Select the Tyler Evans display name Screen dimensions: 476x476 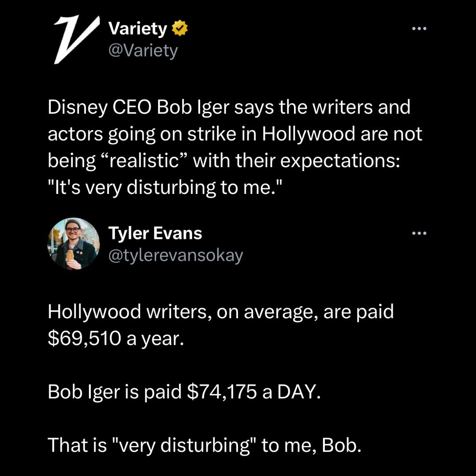pyautogui.click(x=155, y=234)
